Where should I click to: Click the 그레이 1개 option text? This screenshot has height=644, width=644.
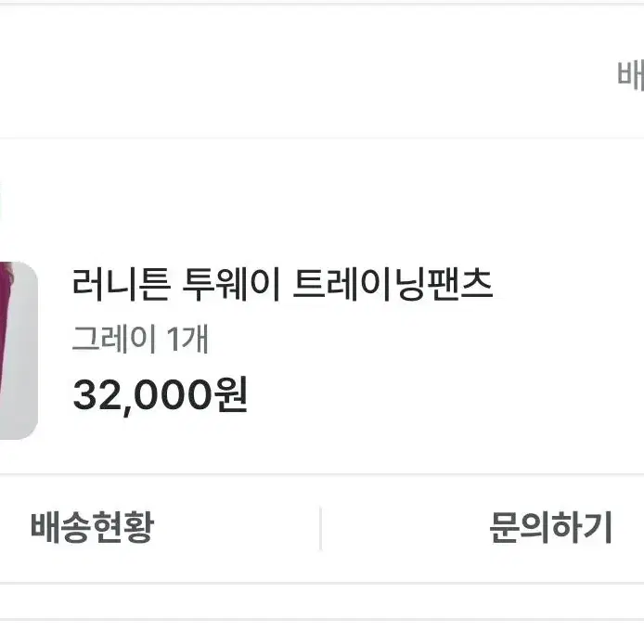[140, 339]
